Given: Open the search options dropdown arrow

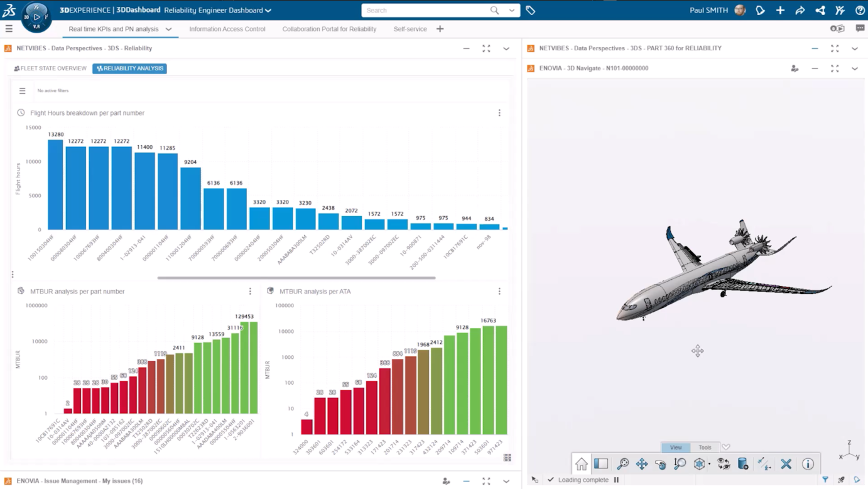Looking at the screenshot, I should tap(512, 10).
